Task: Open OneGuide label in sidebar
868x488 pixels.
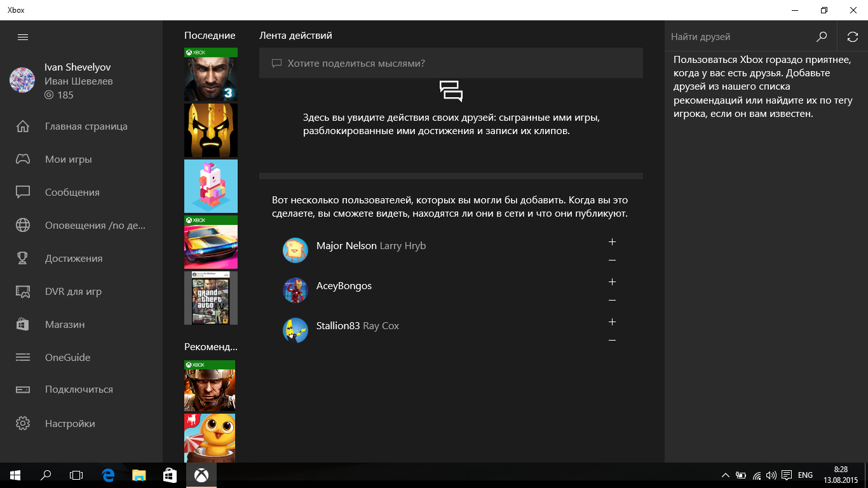Action: pyautogui.click(x=67, y=358)
